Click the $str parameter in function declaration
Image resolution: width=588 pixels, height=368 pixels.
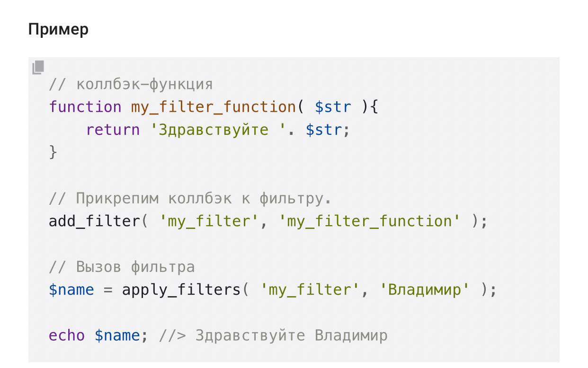333,107
